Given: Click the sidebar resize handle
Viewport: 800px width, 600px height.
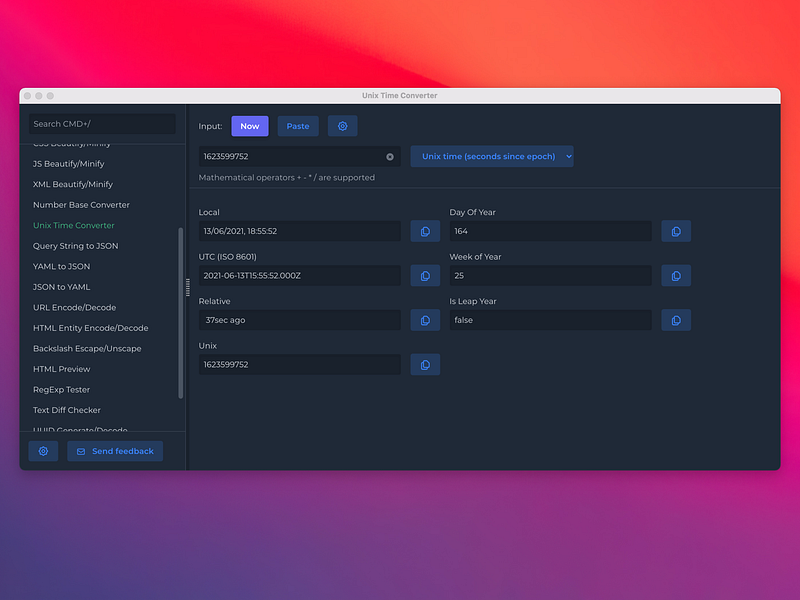Looking at the screenshot, I should click(x=188, y=287).
